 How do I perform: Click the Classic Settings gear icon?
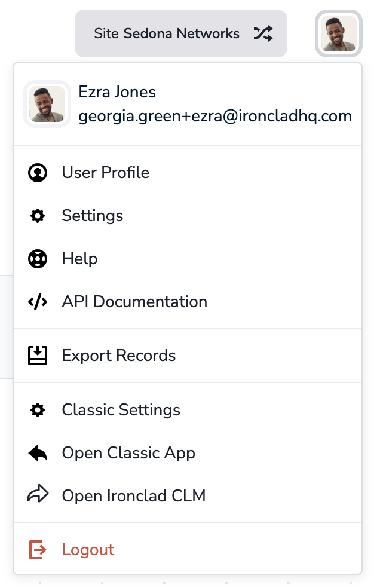tap(38, 410)
